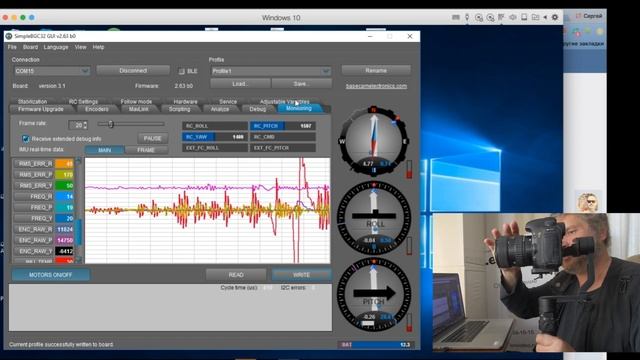Click the orange RMS_ERR_R color swatch
The width and height of the screenshot is (640, 360).
coord(64,164)
